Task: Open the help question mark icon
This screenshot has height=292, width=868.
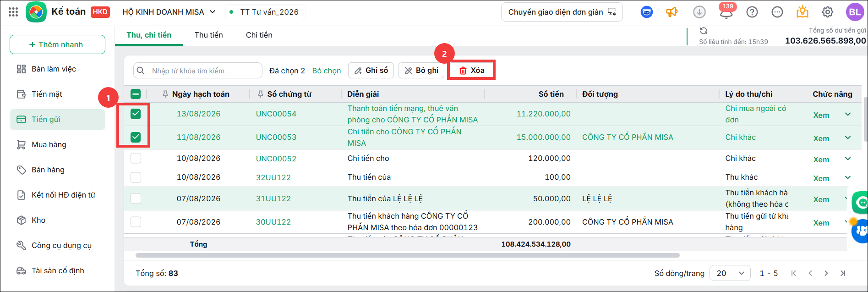Action: click(752, 12)
